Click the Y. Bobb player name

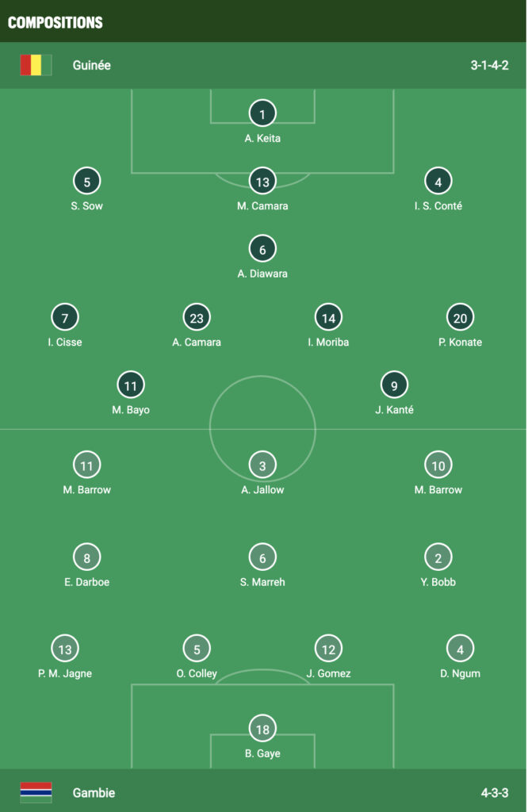pyautogui.click(x=438, y=582)
